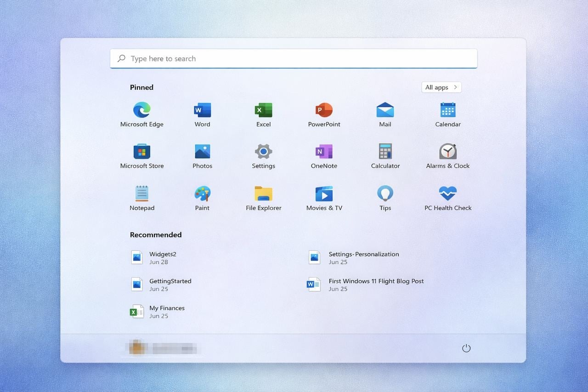Launch the Photos app

point(202,152)
